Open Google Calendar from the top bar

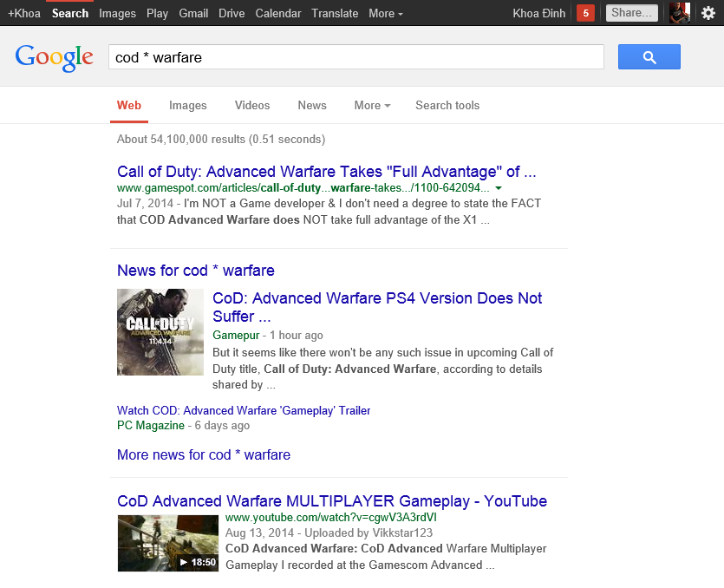coord(277,13)
